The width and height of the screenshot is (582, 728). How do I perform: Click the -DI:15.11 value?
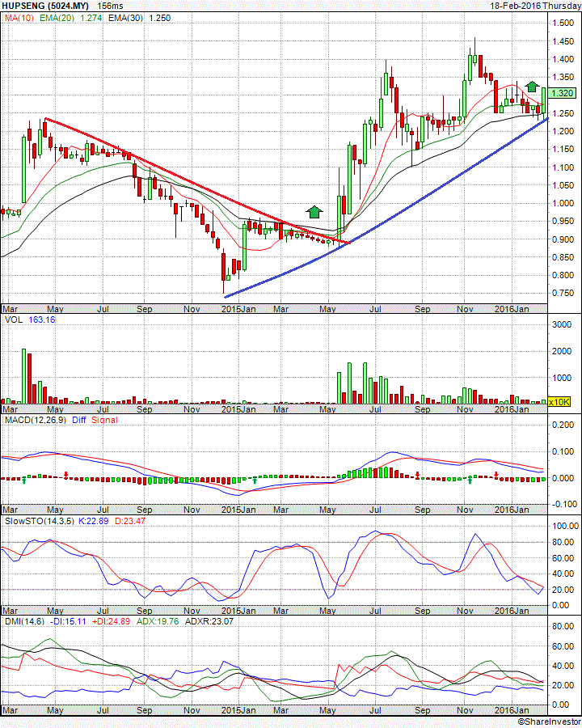[x=68, y=621]
